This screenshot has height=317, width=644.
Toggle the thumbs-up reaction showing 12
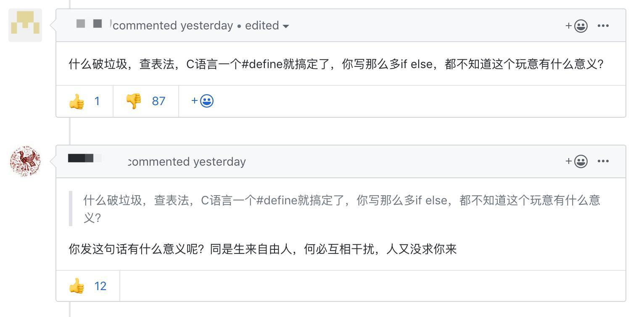pos(88,286)
